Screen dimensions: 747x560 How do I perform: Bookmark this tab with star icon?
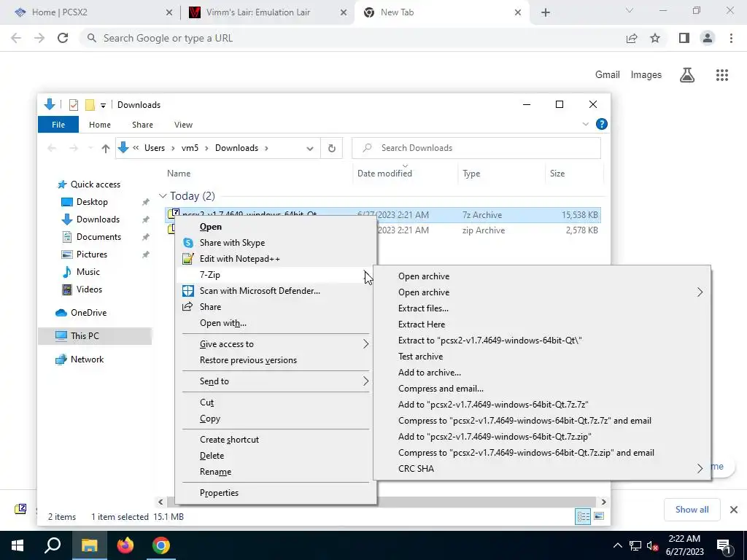tap(655, 38)
